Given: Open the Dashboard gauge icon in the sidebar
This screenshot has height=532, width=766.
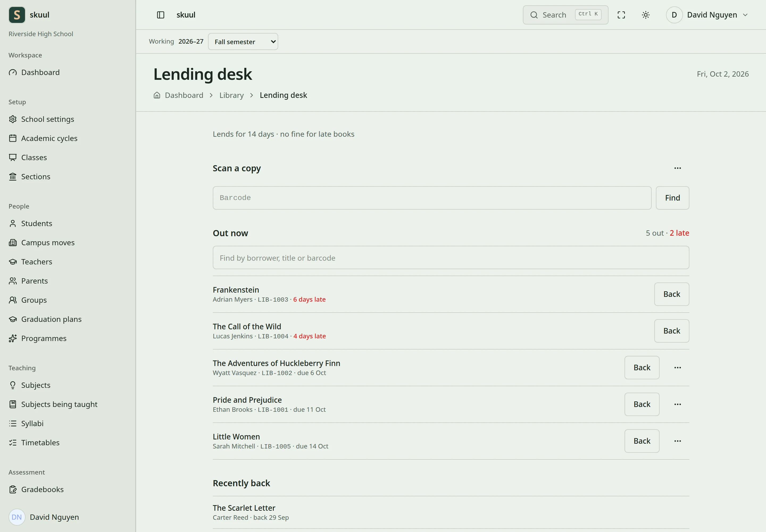Looking at the screenshot, I should (x=13, y=72).
